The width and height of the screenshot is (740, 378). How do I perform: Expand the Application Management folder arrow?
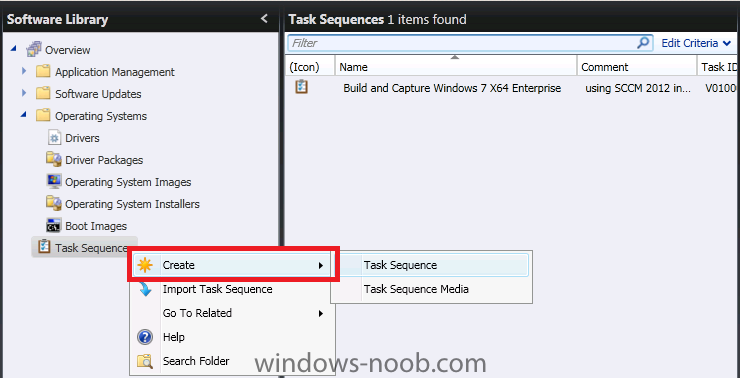point(24,71)
